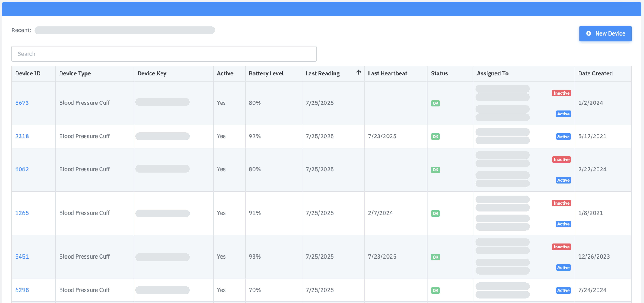Click the plus icon on New Device
Viewport: 644px width, 303px height.
tap(589, 34)
